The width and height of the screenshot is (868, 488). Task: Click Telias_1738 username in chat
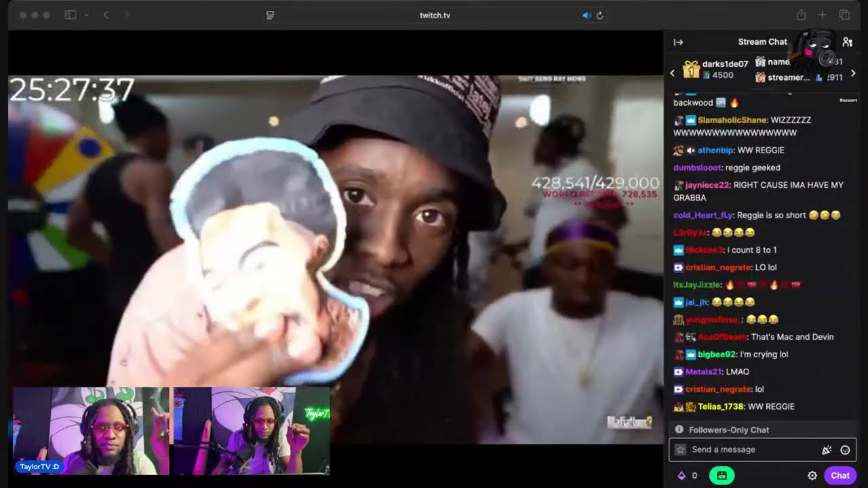[721, 407]
